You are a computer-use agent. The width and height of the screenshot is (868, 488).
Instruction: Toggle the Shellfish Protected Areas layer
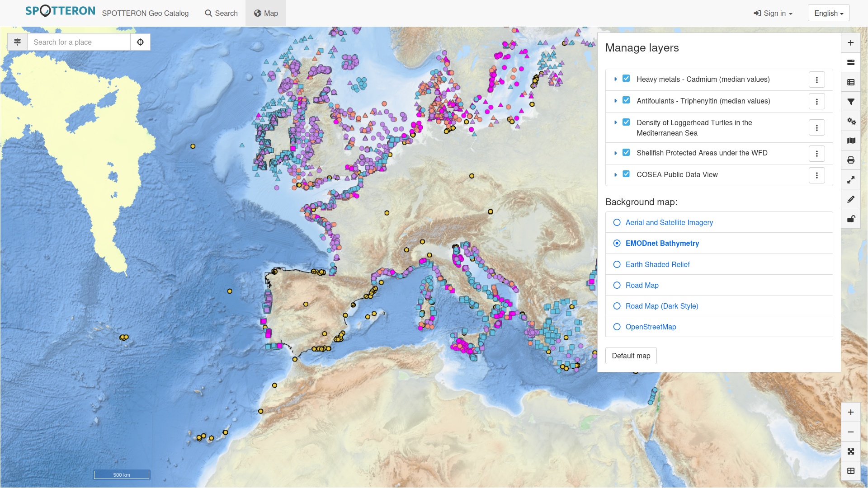coord(626,152)
